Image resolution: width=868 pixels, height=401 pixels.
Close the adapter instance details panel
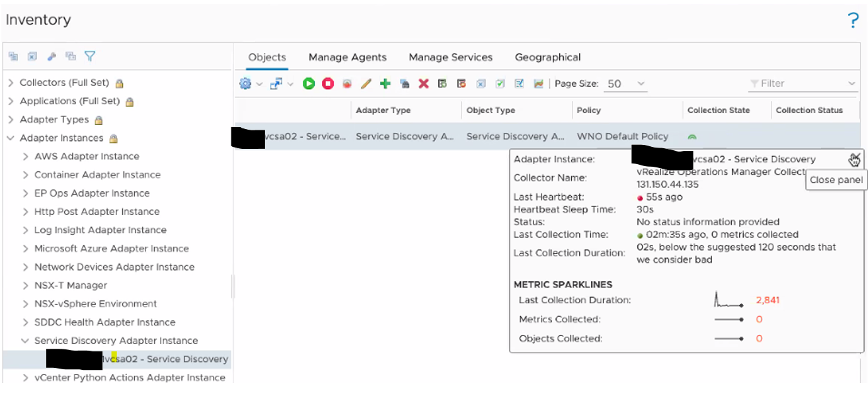pyautogui.click(x=854, y=159)
